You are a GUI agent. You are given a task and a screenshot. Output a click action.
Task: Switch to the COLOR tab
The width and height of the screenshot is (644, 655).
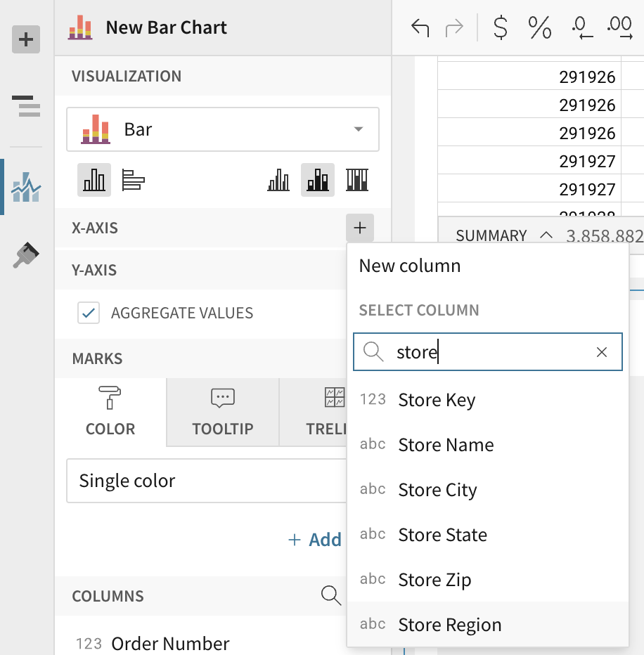click(x=110, y=412)
